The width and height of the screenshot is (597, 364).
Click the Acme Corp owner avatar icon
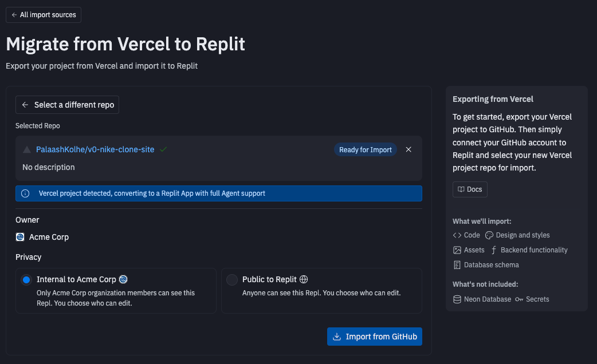[x=20, y=237]
